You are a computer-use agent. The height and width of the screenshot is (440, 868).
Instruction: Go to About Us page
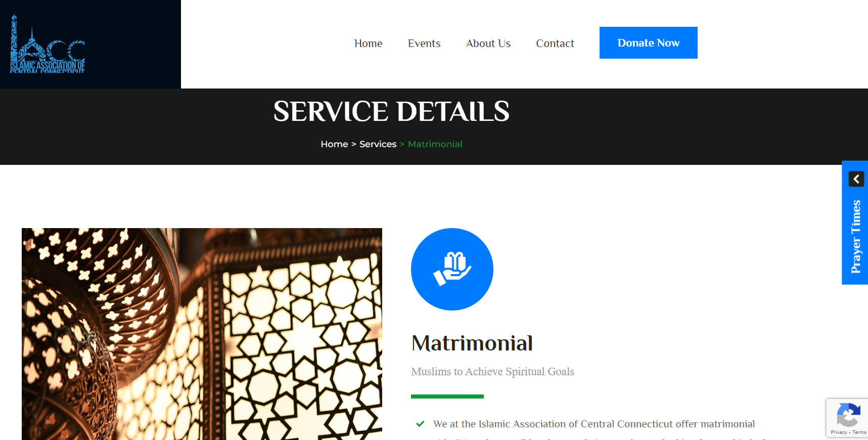coord(488,43)
